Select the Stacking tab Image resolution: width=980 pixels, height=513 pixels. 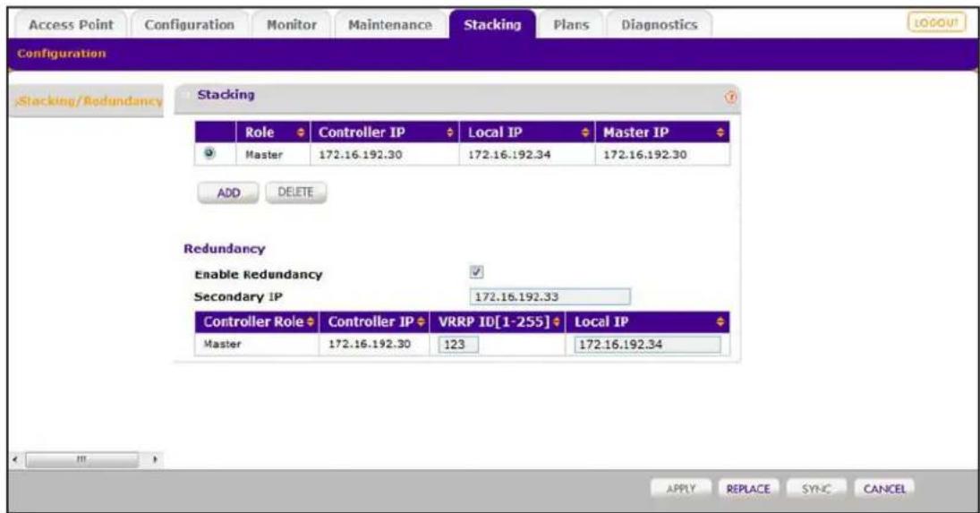(x=492, y=25)
